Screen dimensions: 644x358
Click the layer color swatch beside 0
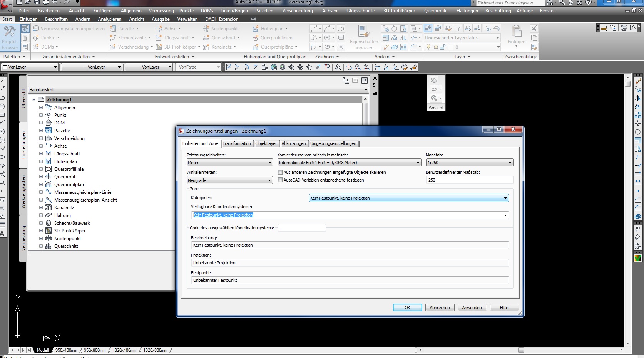click(x=451, y=47)
